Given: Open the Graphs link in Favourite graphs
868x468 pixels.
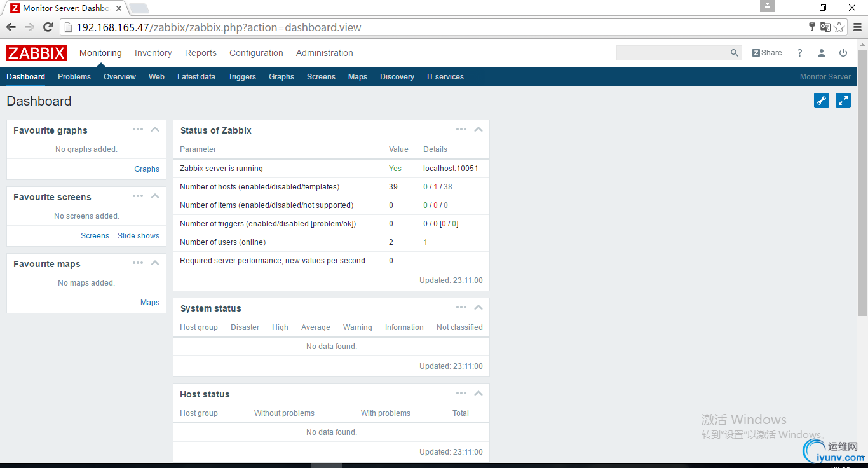Looking at the screenshot, I should pos(147,169).
